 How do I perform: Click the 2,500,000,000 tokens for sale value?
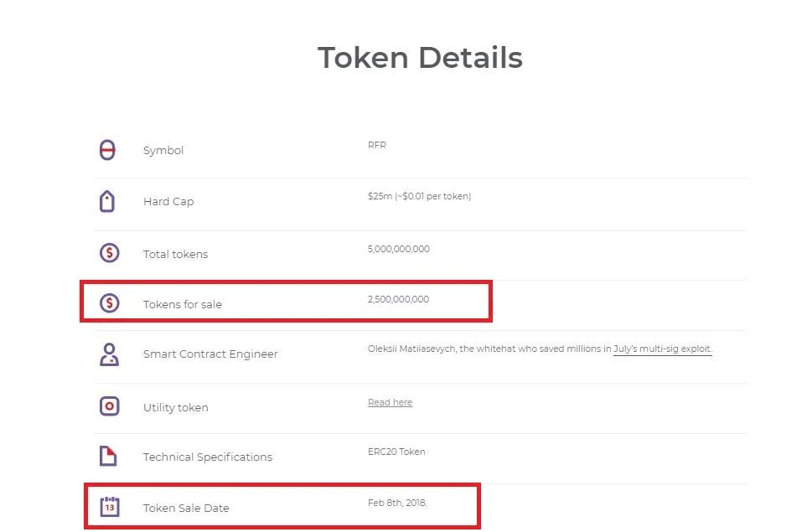398,299
